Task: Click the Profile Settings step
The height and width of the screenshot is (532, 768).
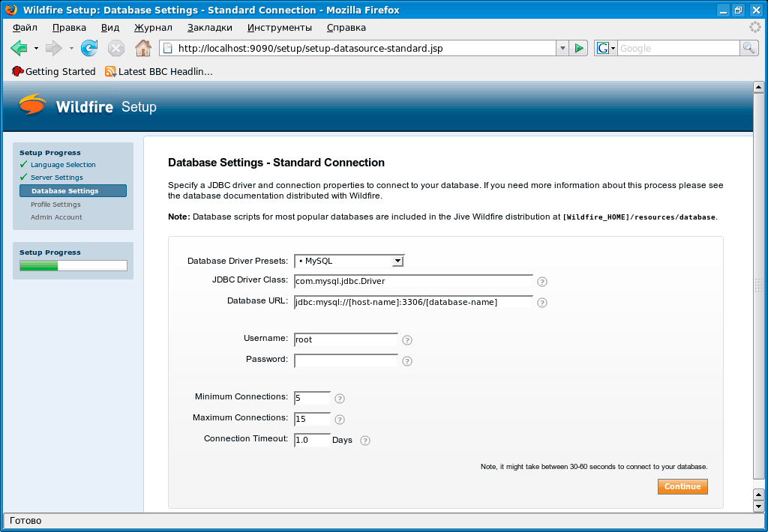Action: click(55, 205)
